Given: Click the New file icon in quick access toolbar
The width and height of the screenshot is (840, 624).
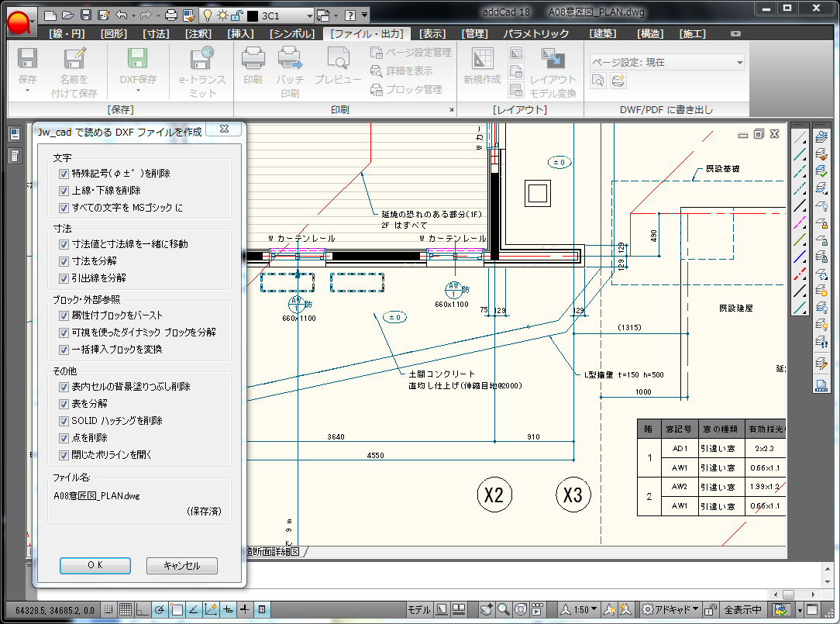Looking at the screenshot, I should click(50, 15).
